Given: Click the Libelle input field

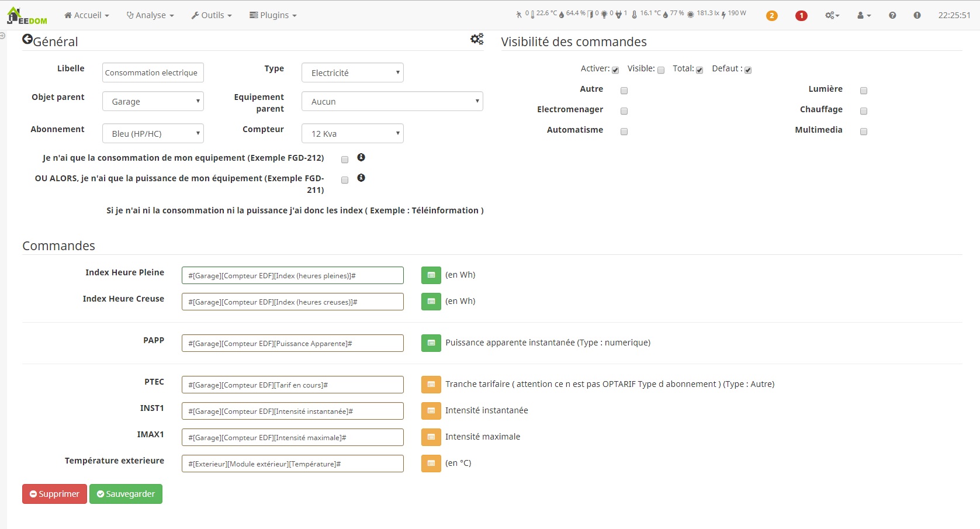Looking at the screenshot, I should (153, 72).
